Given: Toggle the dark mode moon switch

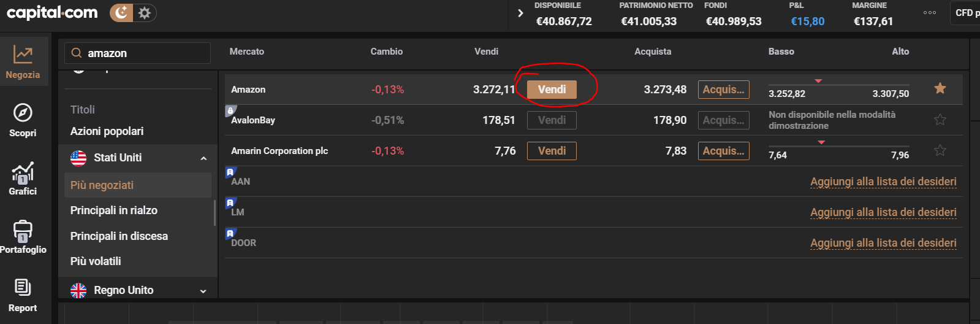Looking at the screenshot, I should (x=121, y=12).
